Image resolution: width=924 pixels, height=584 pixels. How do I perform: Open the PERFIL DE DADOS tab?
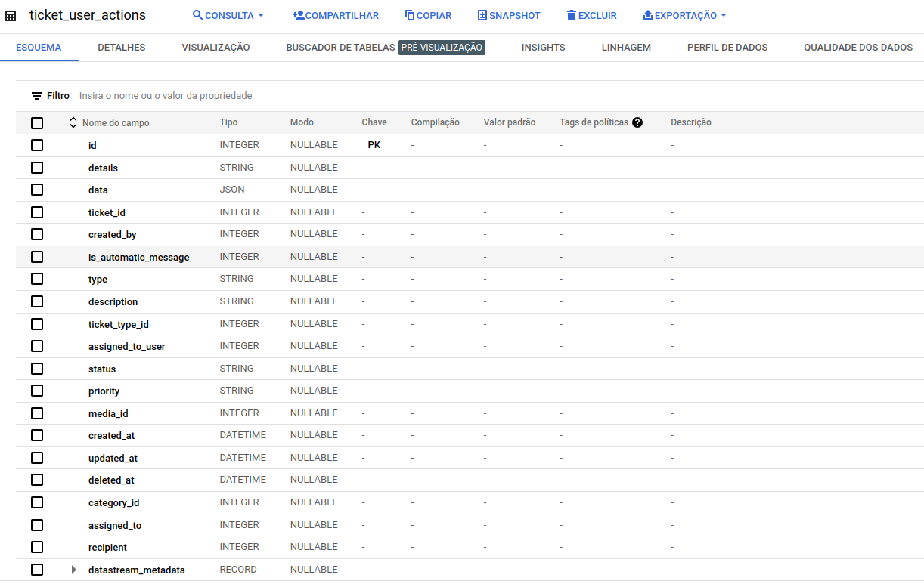pyautogui.click(x=727, y=47)
